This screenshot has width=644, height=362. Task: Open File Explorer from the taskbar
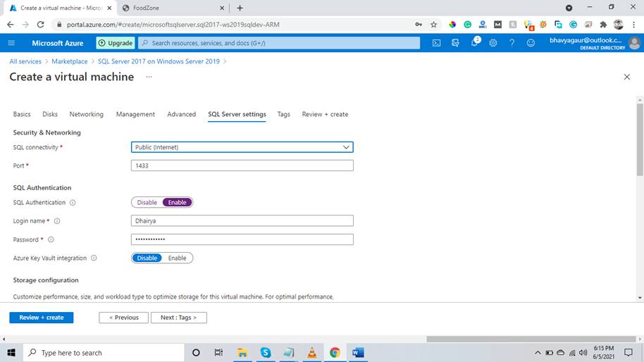click(242, 353)
